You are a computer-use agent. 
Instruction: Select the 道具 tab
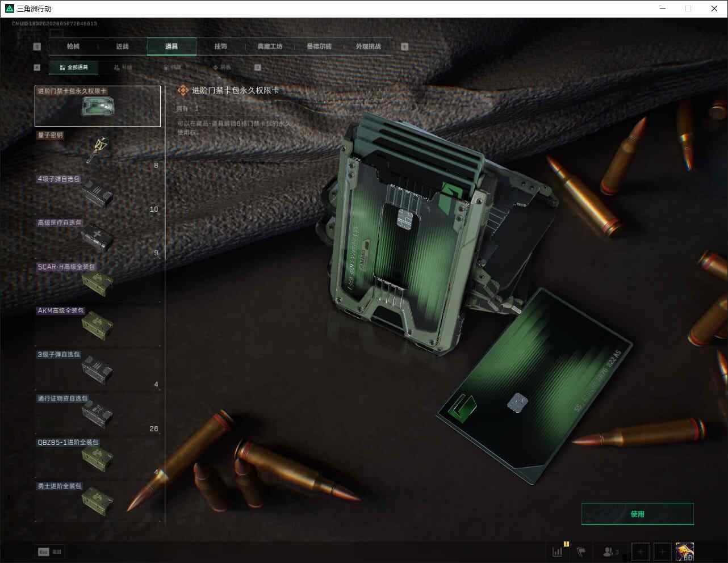click(171, 47)
